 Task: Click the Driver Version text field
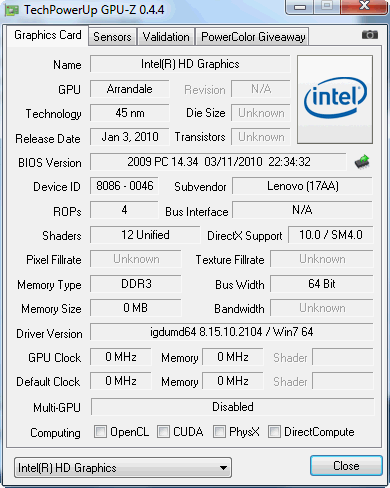click(232, 332)
